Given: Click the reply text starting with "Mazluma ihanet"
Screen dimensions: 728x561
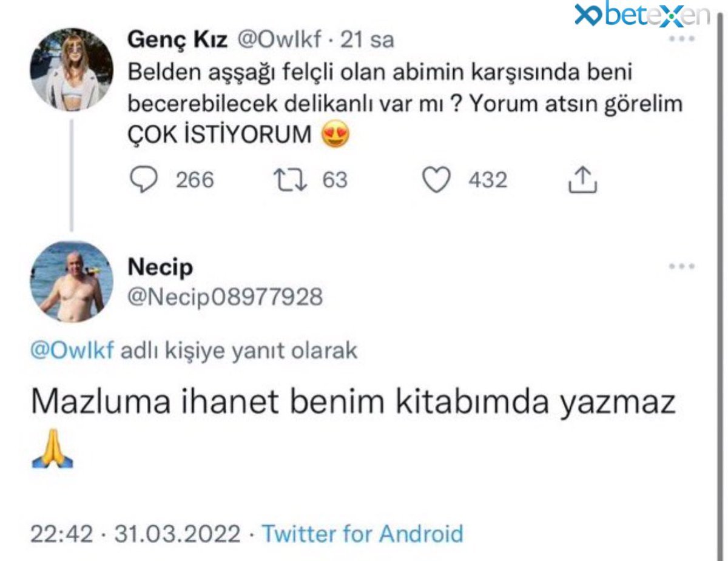Looking at the screenshot, I should coord(353,403).
